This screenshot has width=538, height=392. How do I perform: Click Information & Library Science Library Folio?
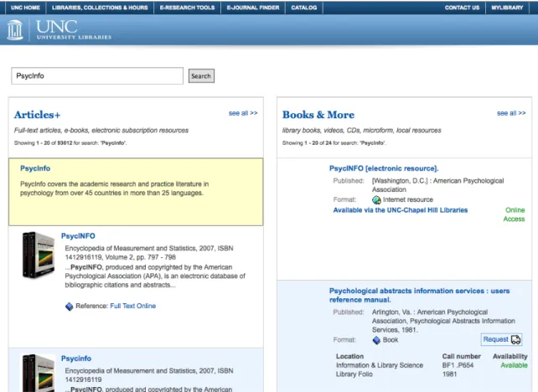coord(380,369)
